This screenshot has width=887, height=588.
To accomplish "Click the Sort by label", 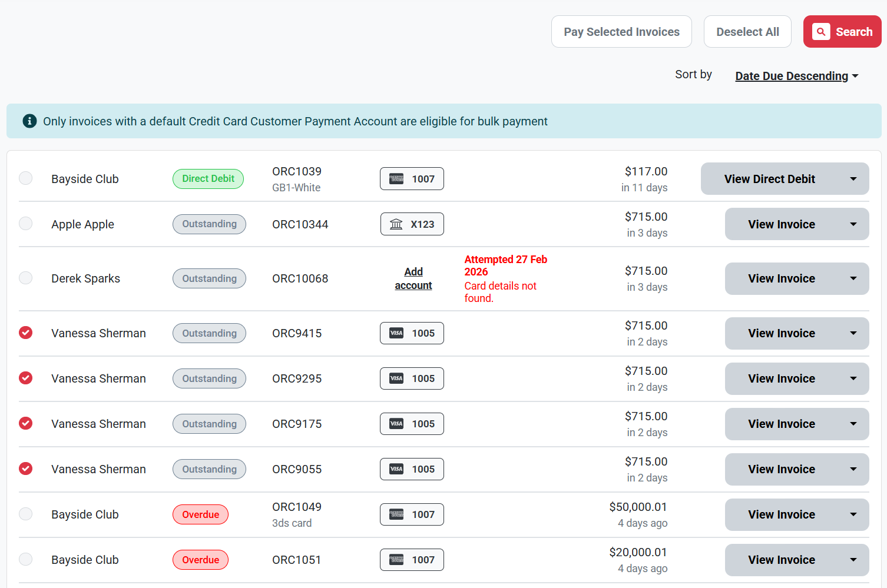I will coord(693,74).
